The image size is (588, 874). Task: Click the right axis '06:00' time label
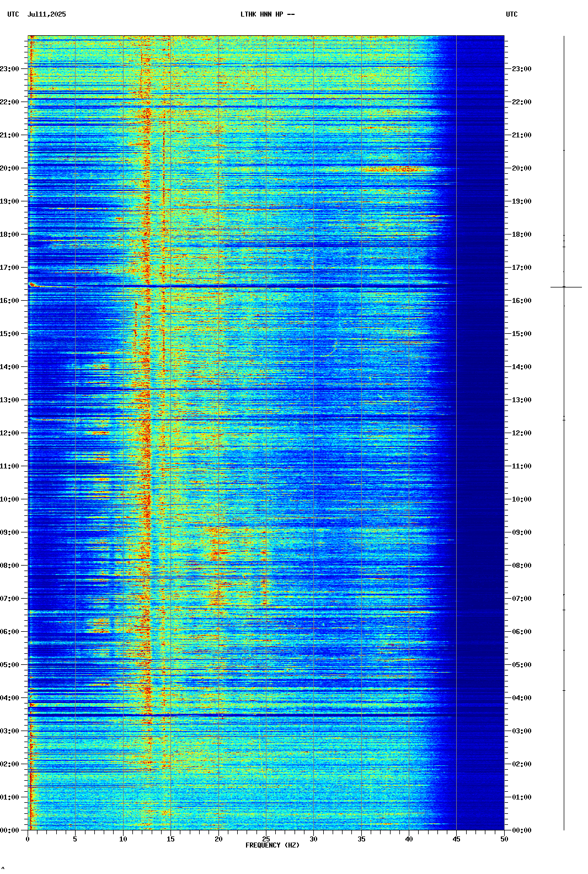pos(522,632)
